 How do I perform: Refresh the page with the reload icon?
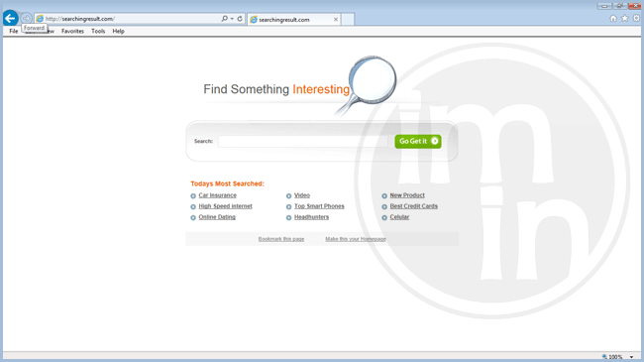[240, 19]
